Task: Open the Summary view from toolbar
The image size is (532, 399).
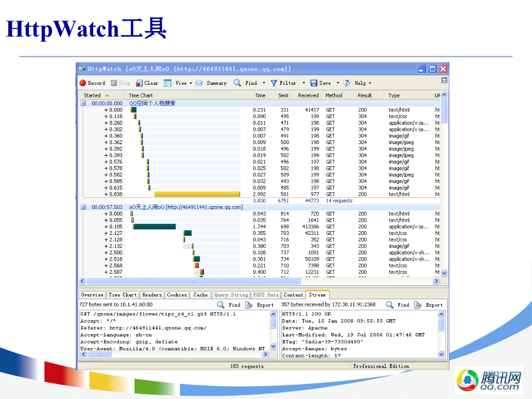Action: [x=211, y=83]
